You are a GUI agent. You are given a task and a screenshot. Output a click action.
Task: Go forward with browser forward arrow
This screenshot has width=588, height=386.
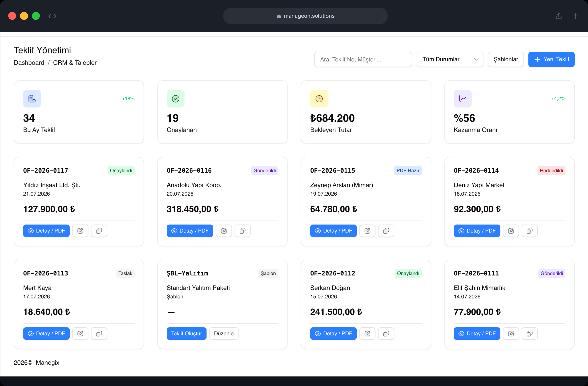(55, 16)
